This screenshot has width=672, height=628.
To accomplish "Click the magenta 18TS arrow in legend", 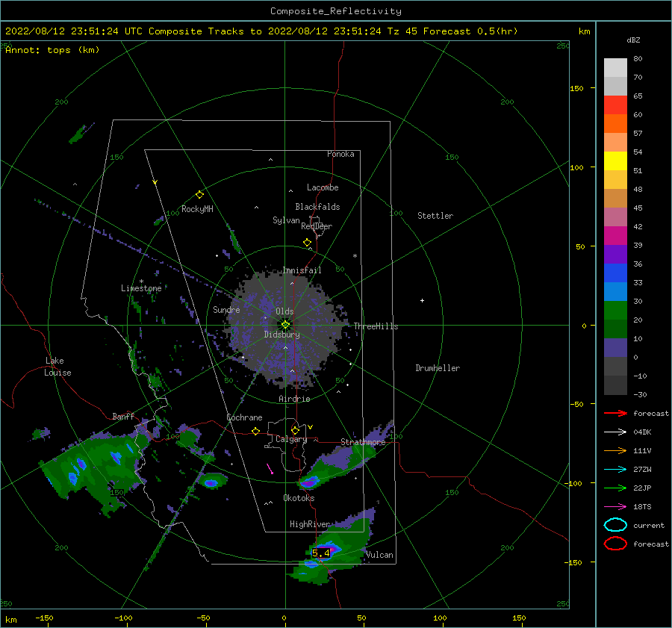I will point(615,507).
